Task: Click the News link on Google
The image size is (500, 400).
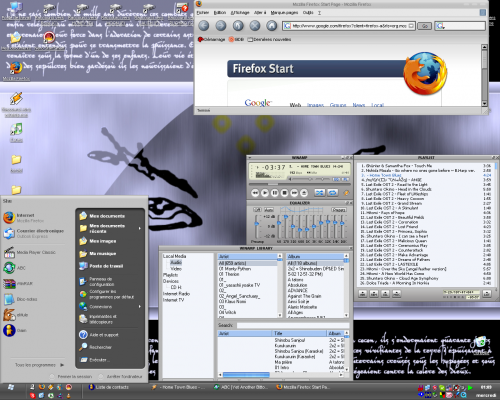Action: pos(359,105)
